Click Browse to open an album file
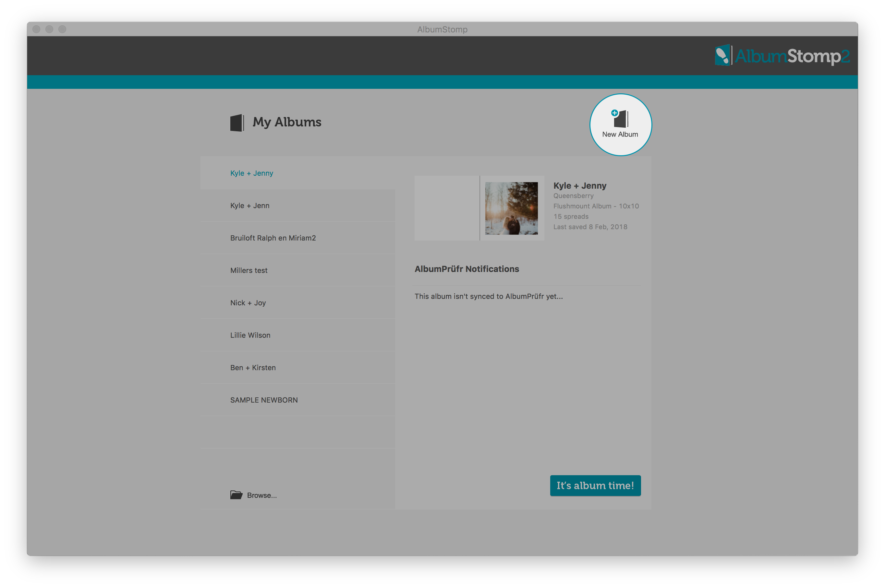 coord(254,495)
